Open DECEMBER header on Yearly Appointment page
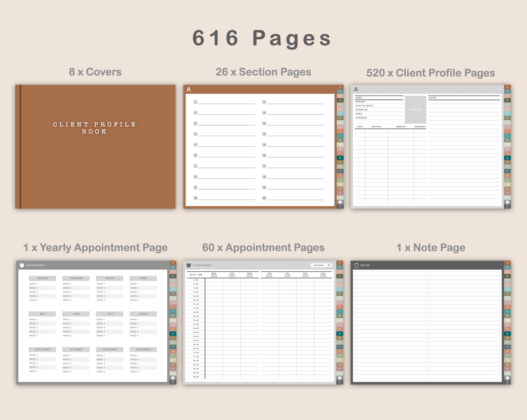 (x=143, y=350)
